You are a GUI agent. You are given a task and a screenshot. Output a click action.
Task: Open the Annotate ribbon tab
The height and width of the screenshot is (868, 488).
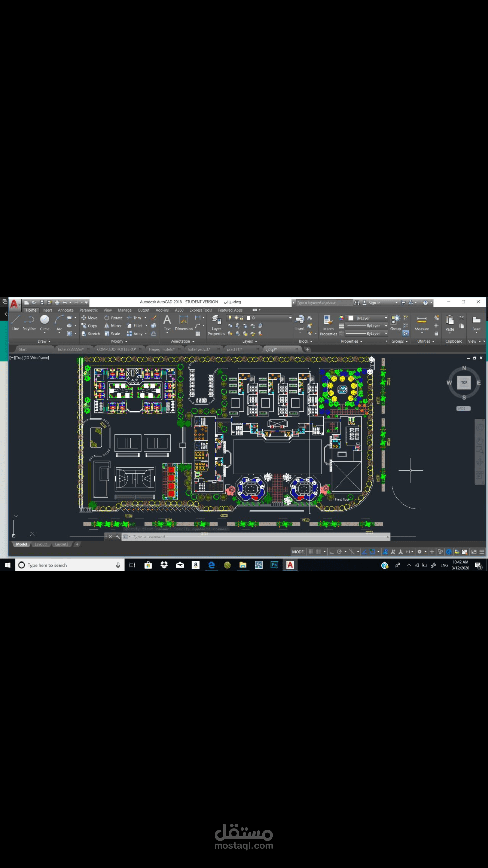(65, 310)
